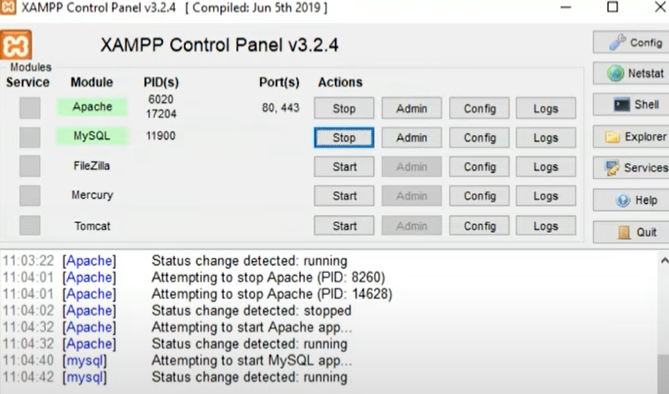Stop the Apache module

(344, 108)
